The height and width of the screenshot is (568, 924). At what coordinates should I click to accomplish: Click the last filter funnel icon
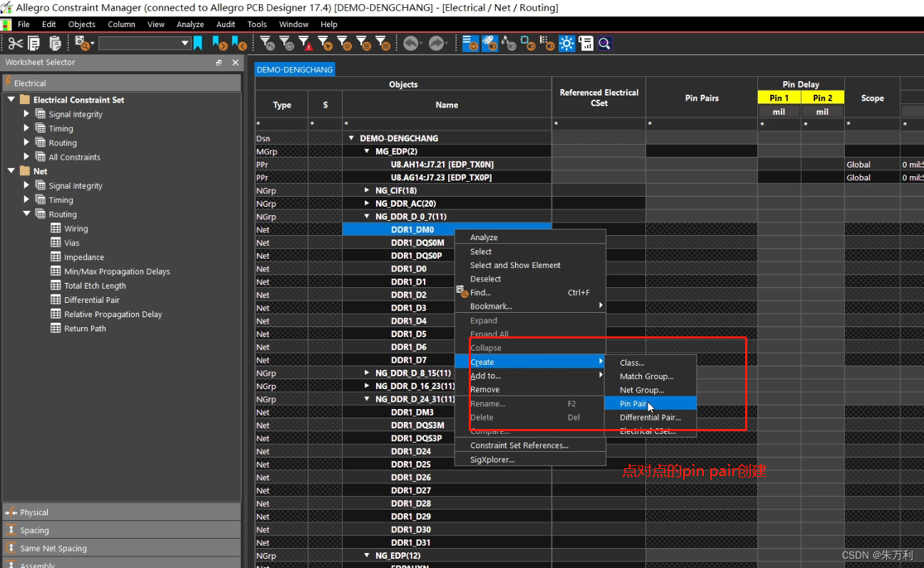point(383,43)
